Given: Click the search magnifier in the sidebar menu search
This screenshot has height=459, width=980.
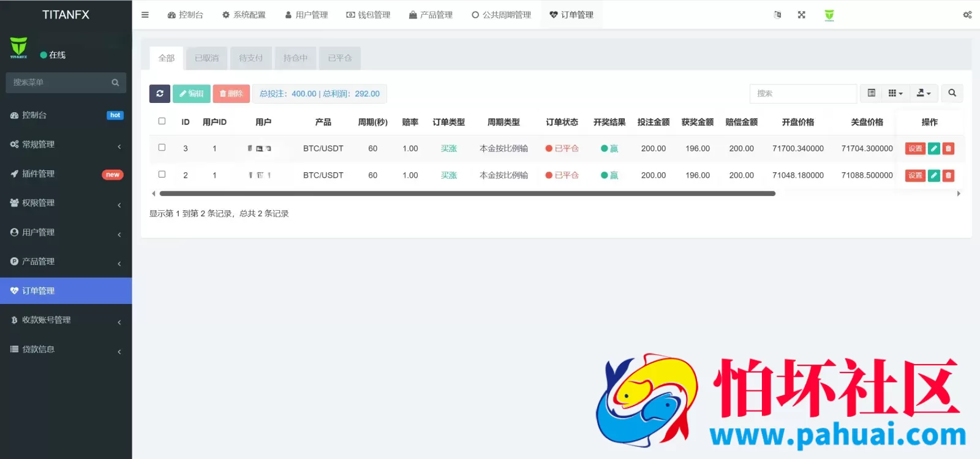Looking at the screenshot, I should pos(115,83).
